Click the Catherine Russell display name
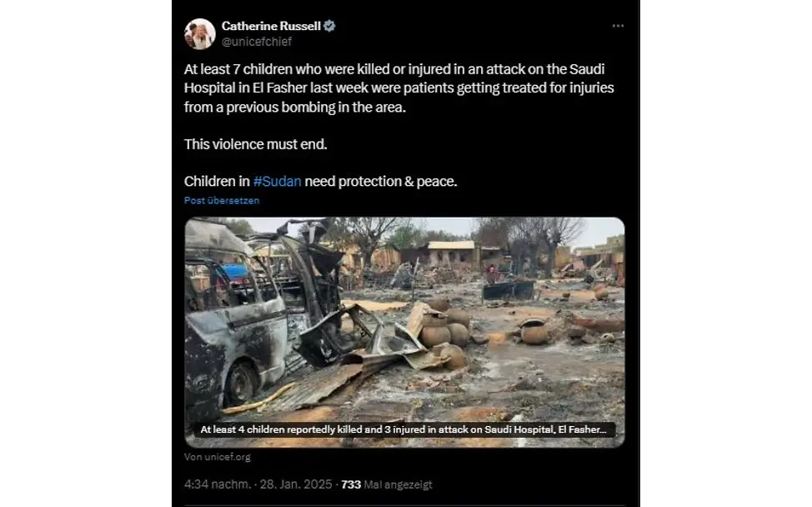The width and height of the screenshot is (812, 507). coord(271,26)
